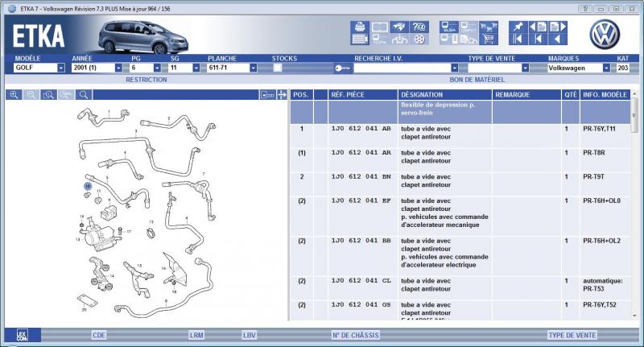The image size is (644, 347).
Task: Click the blank monitor frame icon
Action: 379,27
